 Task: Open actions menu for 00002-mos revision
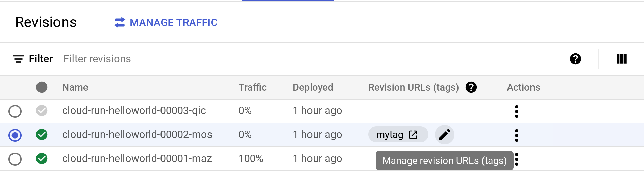click(x=516, y=135)
